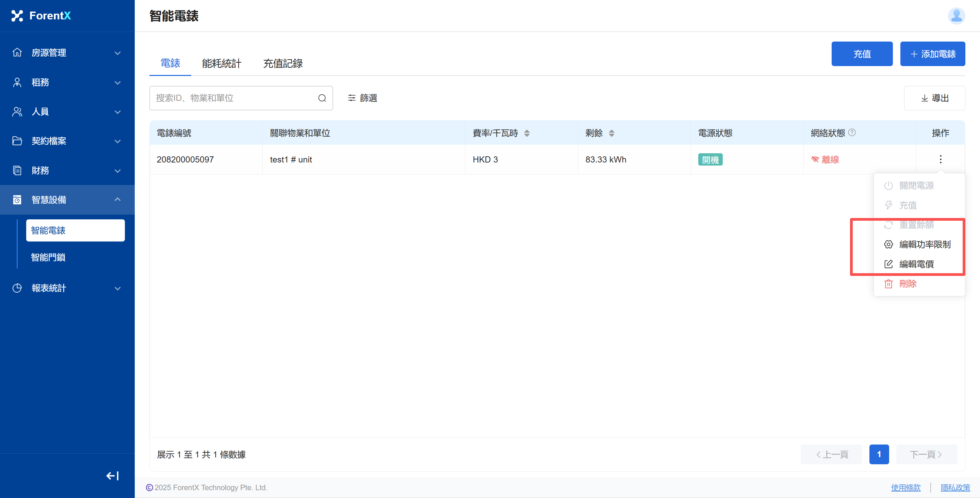Click the ForentX logo

click(41, 16)
